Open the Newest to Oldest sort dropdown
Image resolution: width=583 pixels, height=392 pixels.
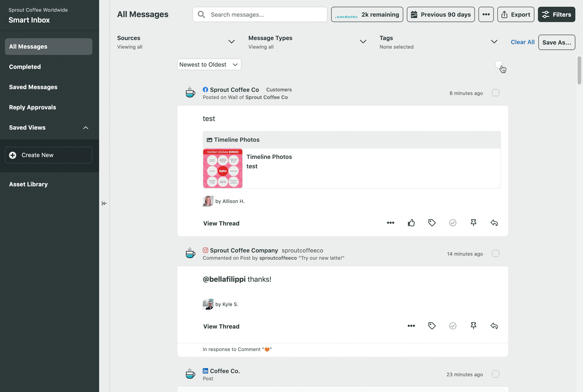tap(209, 65)
